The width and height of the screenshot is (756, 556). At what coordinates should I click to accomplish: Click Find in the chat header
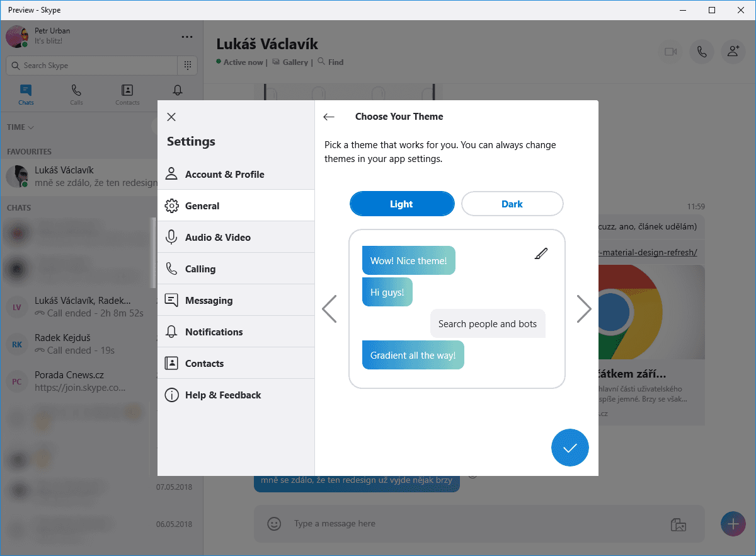click(331, 62)
